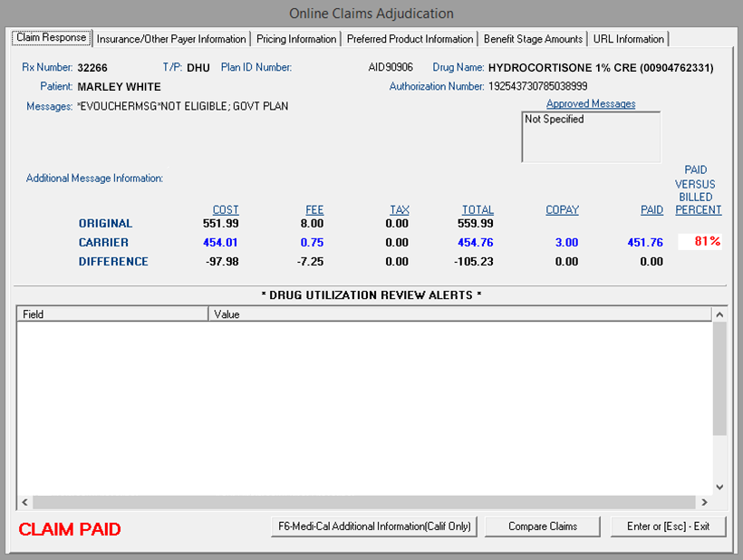
Task: Click the DUR alerts scroll down arrow
Action: coord(719,487)
